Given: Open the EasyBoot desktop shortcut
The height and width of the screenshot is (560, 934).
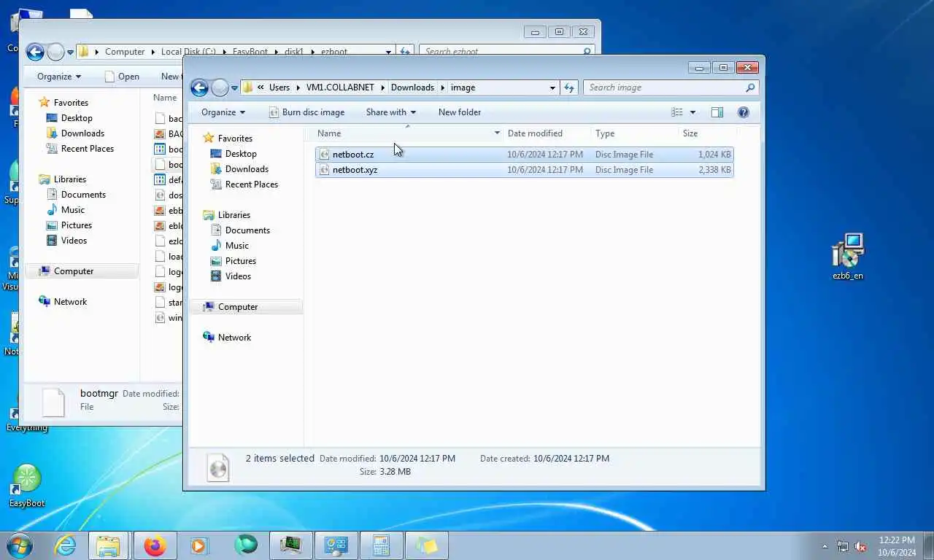Looking at the screenshot, I should point(27,486).
